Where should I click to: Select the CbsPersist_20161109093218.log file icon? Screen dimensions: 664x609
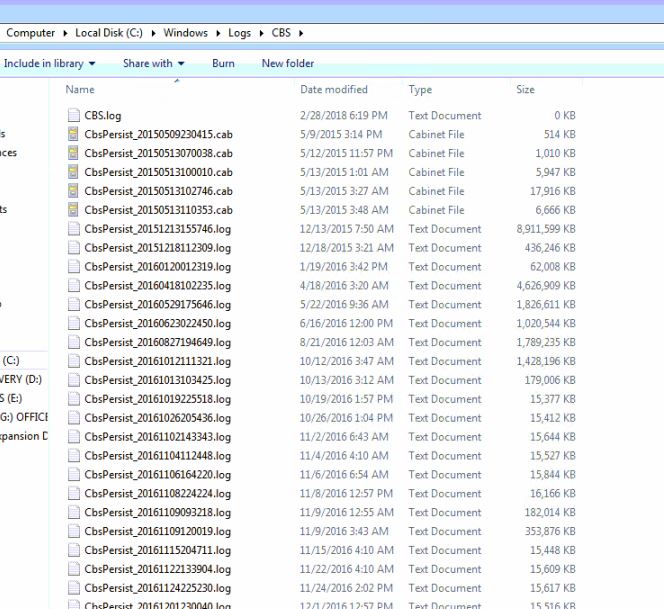(x=73, y=513)
